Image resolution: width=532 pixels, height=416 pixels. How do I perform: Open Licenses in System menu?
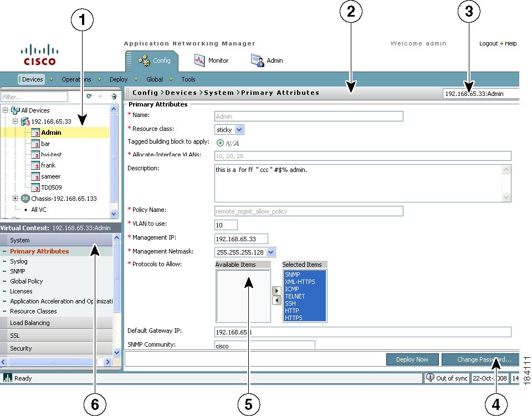click(x=21, y=291)
